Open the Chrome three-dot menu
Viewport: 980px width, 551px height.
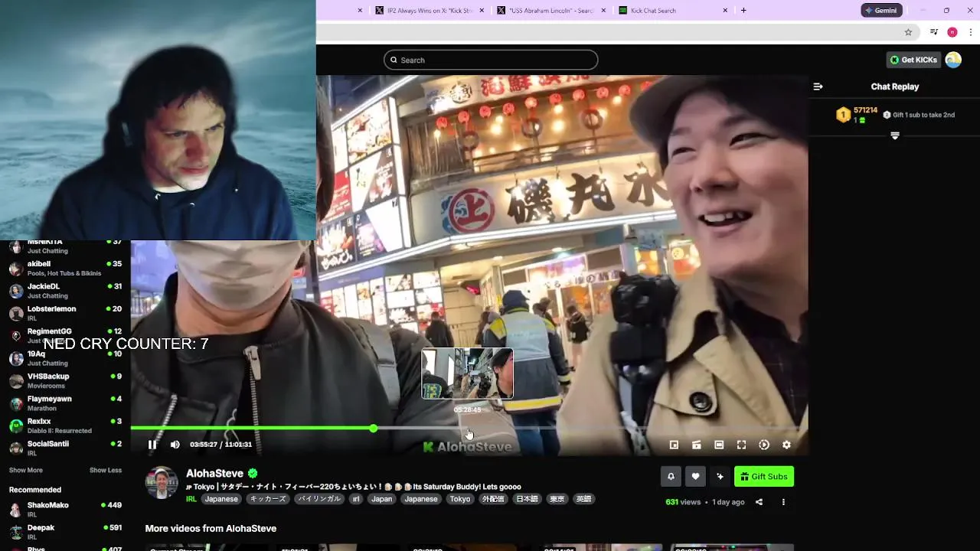tap(971, 32)
